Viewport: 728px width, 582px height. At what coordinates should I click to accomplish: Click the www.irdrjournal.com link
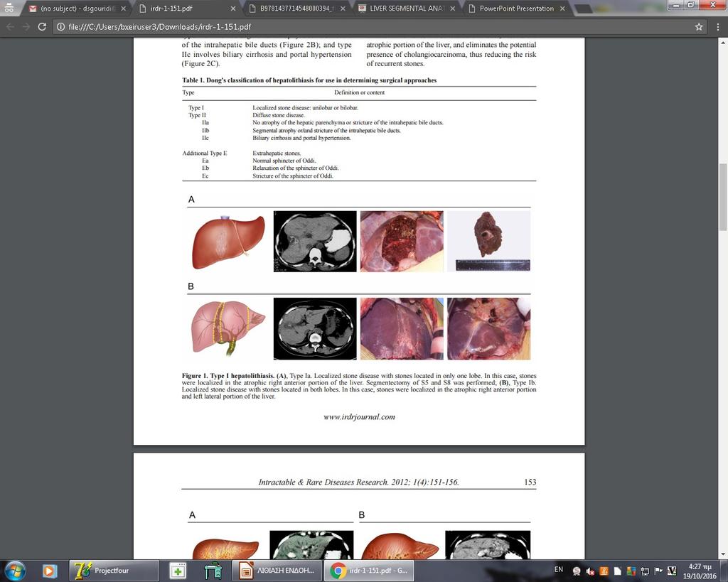(359, 416)
